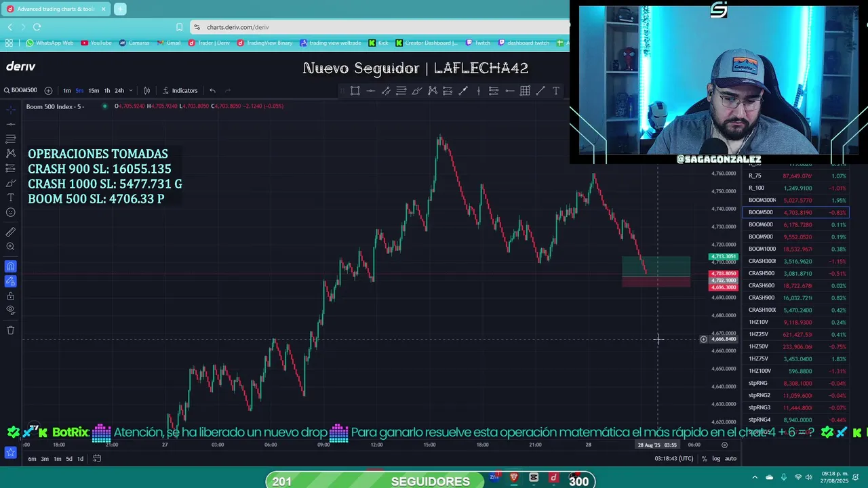The width and height of the screenshot is (868, 488).
Task: Open the forecasting position tools in left sidebar
Action: point(10,168)
